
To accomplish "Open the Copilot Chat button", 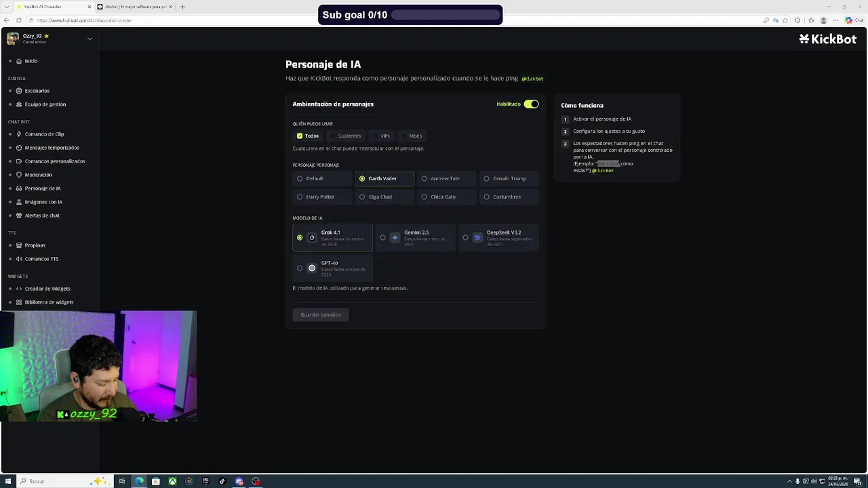I will click(854, 20).
